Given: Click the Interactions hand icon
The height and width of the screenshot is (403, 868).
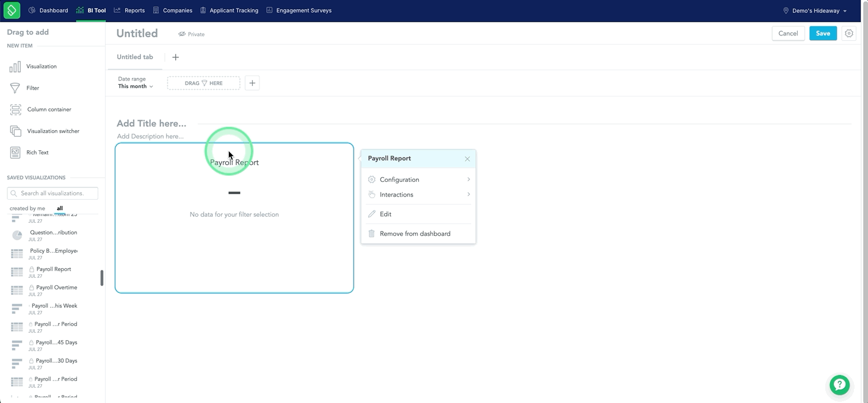Looking at the screenshot, I should point(372,195).
